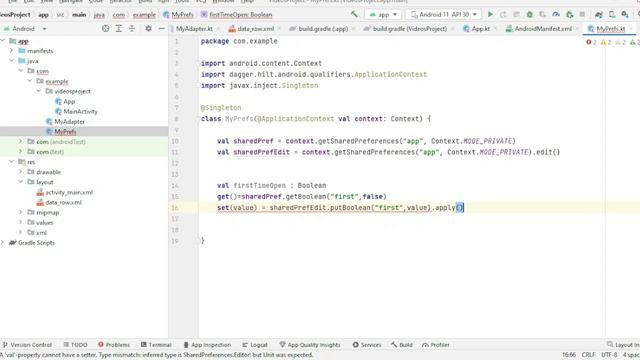640x360 pixels.
Task: Open Device Manager phone icon
Action: 612,14
